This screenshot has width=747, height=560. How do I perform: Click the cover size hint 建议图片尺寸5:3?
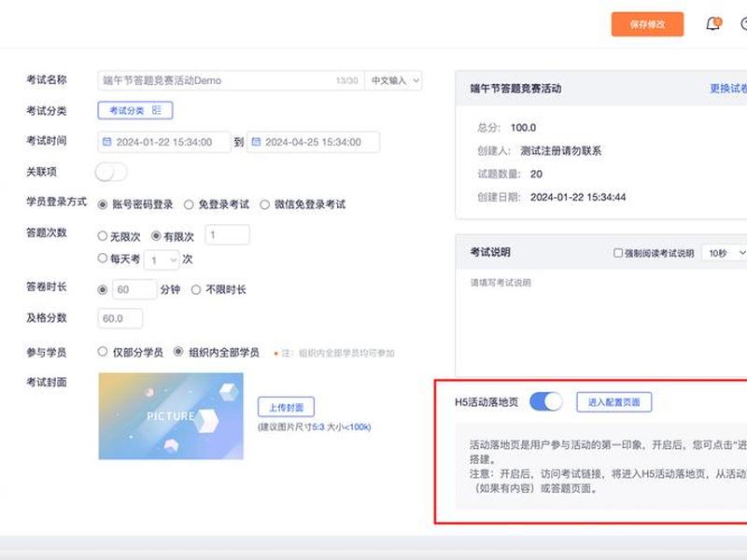(x=291, y=427)
